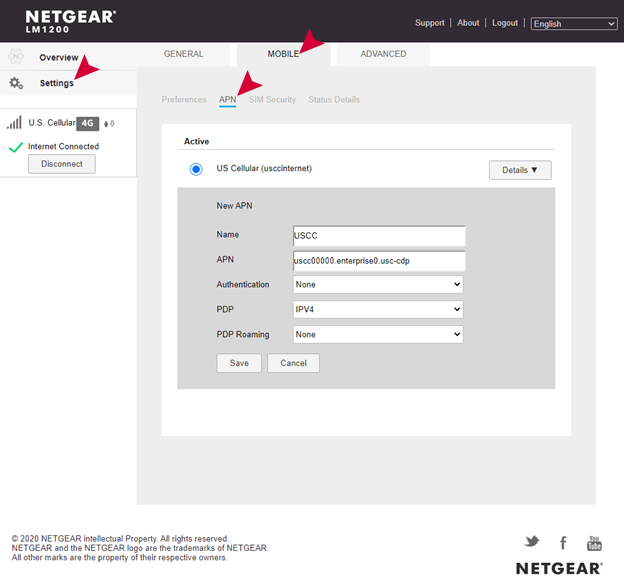Switch to the ADVANCED tab
The image size is (624, 584).
tap(383, 54)
